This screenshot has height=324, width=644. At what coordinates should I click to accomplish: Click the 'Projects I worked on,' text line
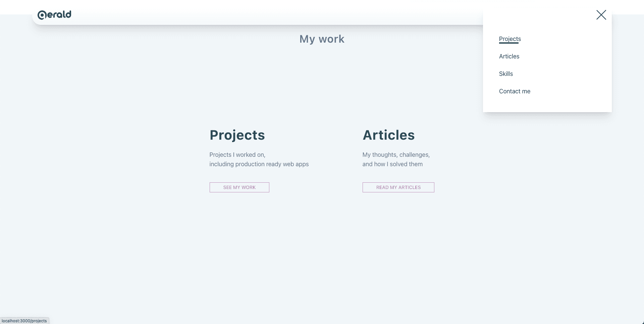(x=237, y=155)
